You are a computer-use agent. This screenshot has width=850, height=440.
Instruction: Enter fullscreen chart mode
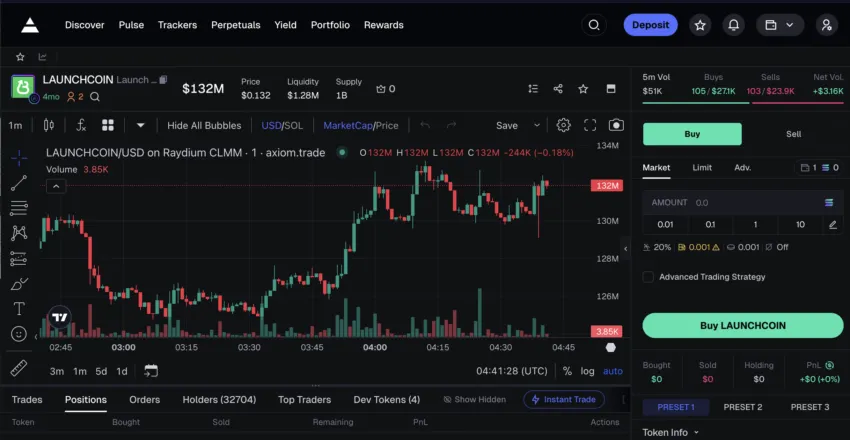pyautogui.click(x=590, y=125)
